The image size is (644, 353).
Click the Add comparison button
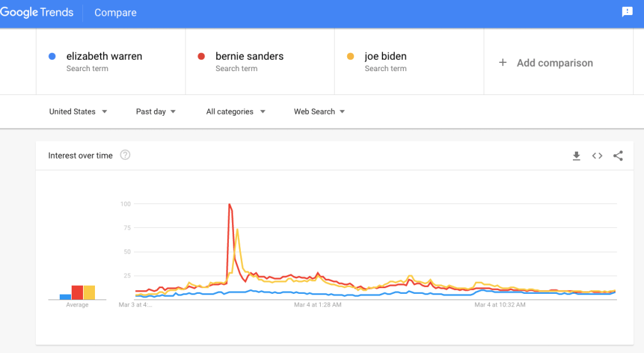[x=554, y=63]
